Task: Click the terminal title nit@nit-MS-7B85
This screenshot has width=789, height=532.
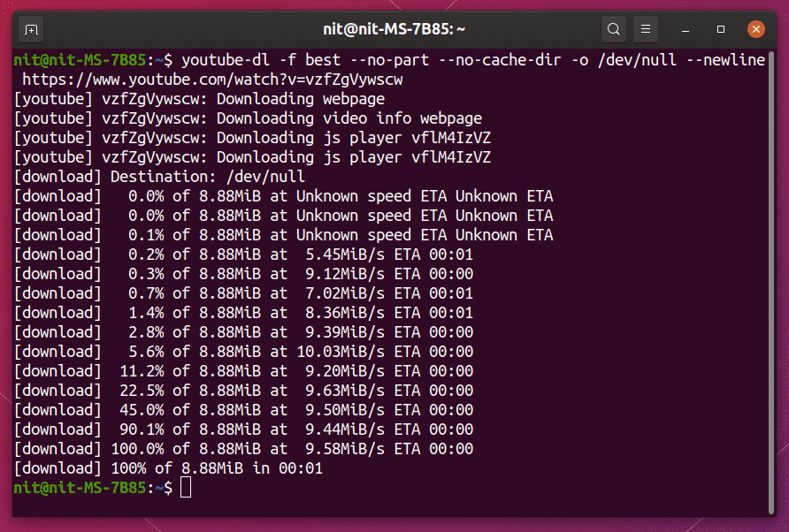Action: click(394, 28)
